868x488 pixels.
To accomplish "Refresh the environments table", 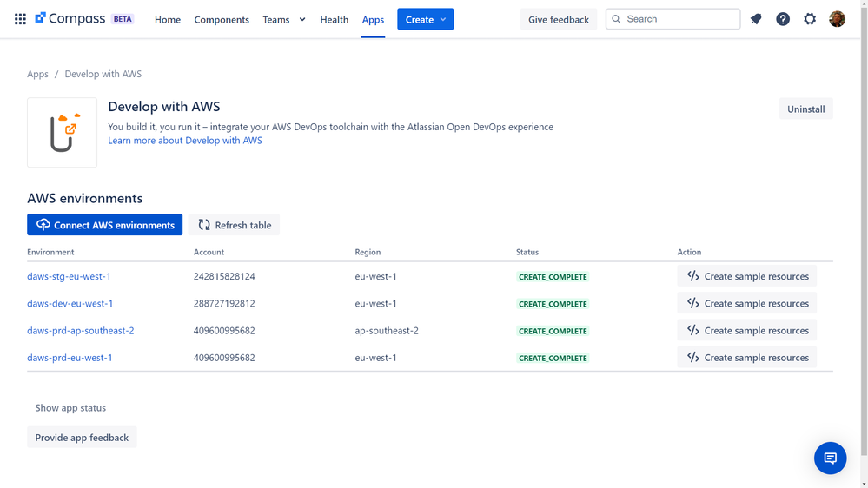I will 235,225.
